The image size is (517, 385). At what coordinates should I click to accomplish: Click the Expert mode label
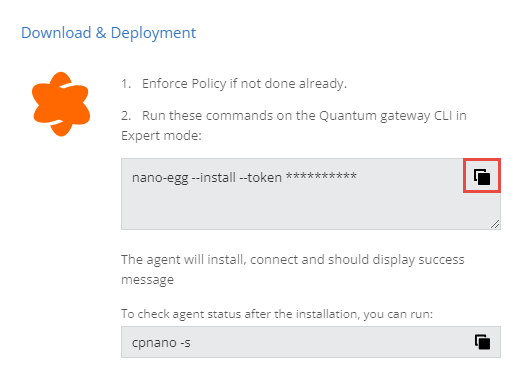click(x=161, y=136)
